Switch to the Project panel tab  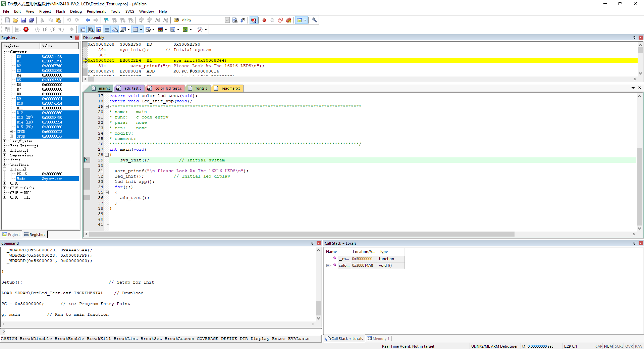(x=11, y=235)
